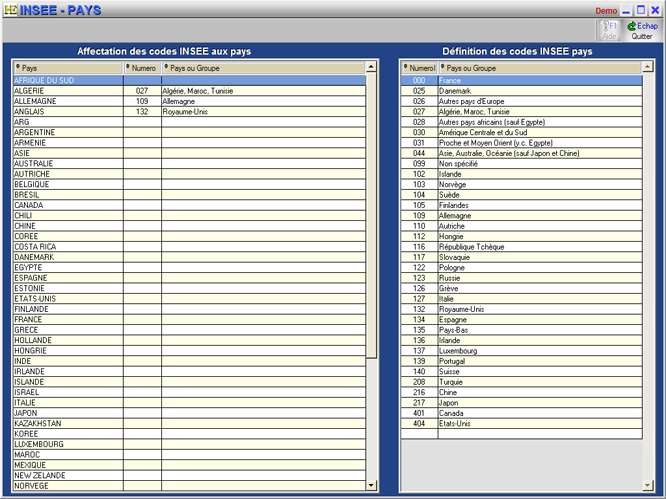Sort right table by Pays ou Groupe header
The image size is (666, 499).
click(538, 68)
